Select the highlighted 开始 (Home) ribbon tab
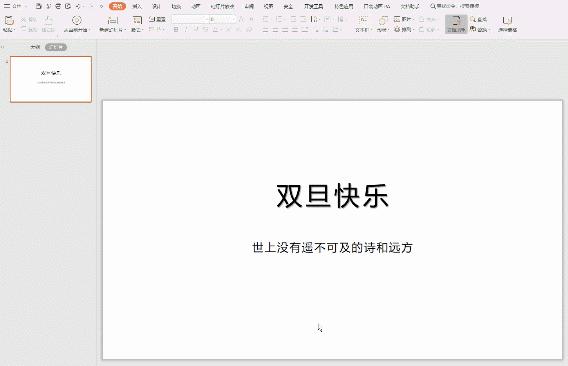Image resolution: width=568 pixels, height=366 pixels. click(x=117, y=6)
